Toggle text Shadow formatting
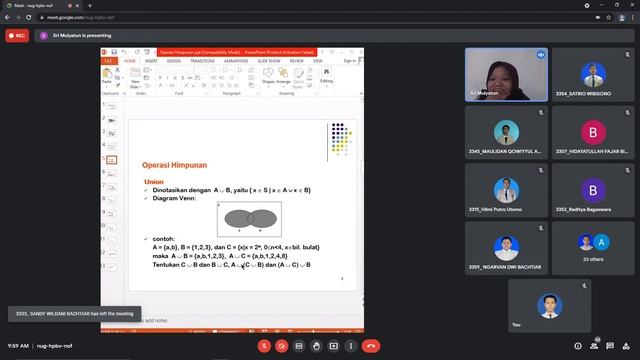Screen dimensions: 640x360 click(182, 78)
